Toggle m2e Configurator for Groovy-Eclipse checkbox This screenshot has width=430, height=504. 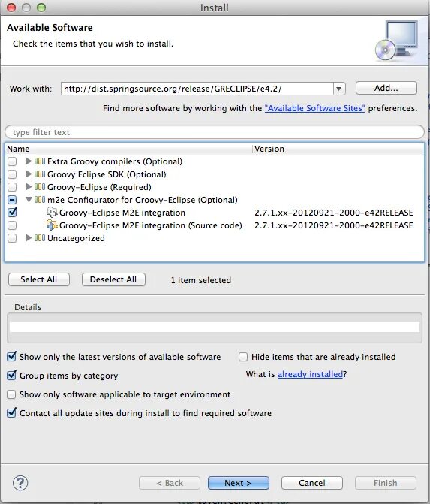pos(12,200)
